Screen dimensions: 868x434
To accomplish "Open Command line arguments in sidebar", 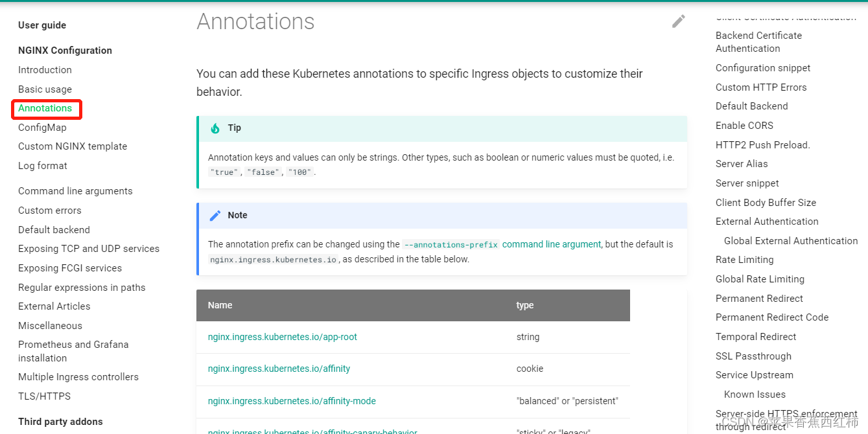I will tap(75, 191).
